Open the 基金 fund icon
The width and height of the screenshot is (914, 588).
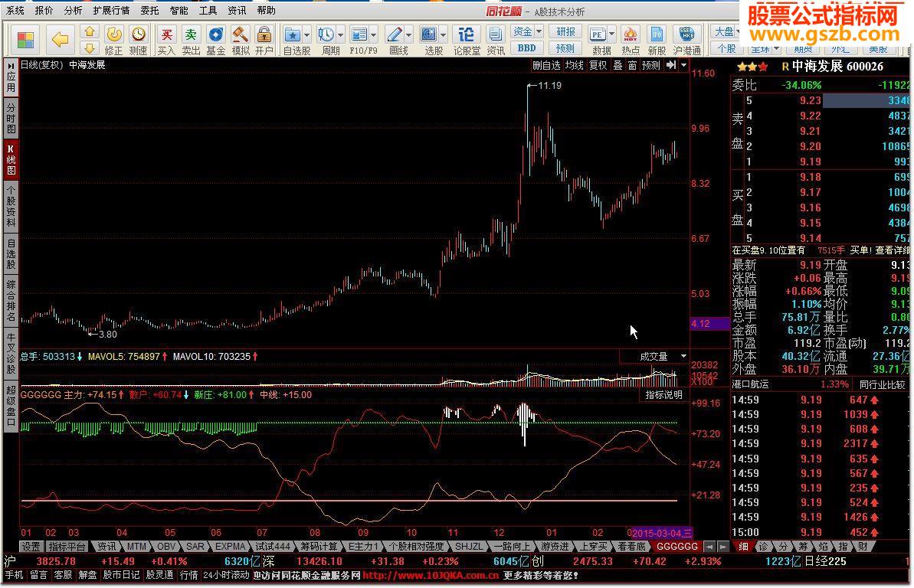[x=216, y=41]
